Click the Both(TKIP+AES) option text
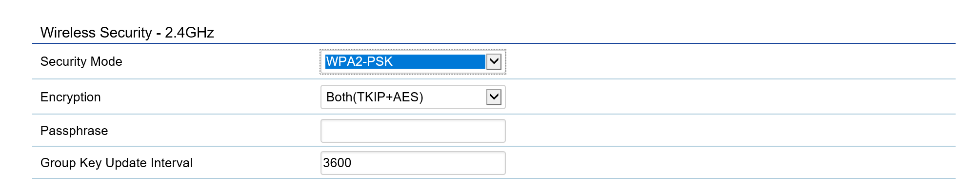The image size is (980, 193). [375, 97]
